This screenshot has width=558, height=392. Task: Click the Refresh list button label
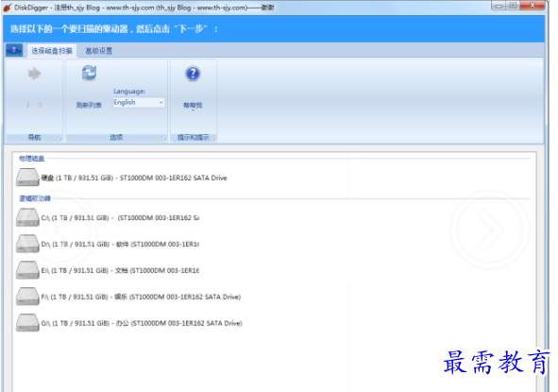click(x=89, y=105)
